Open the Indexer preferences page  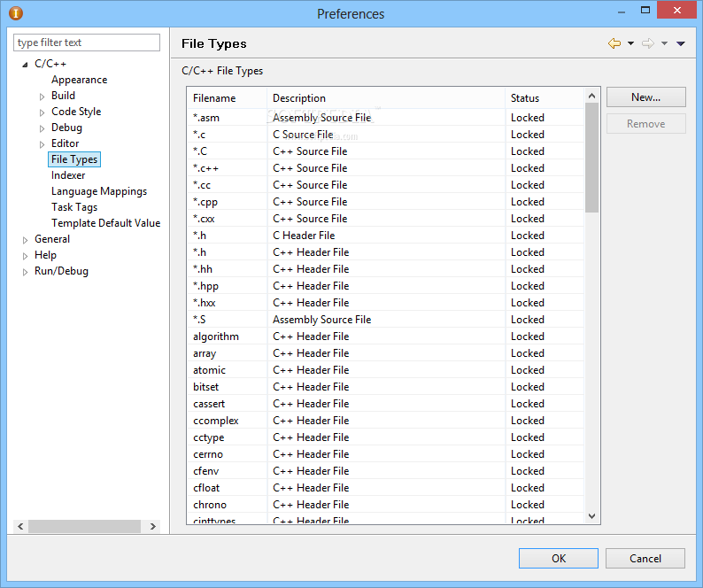pyautogui.click(x=68, y=175)
